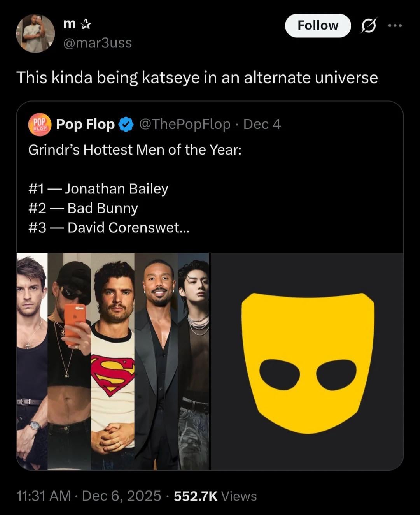This screenshot has height=515, width=420.
Task: Click the yellow Grindr mask logo
Action: click(x=307, y=362)
